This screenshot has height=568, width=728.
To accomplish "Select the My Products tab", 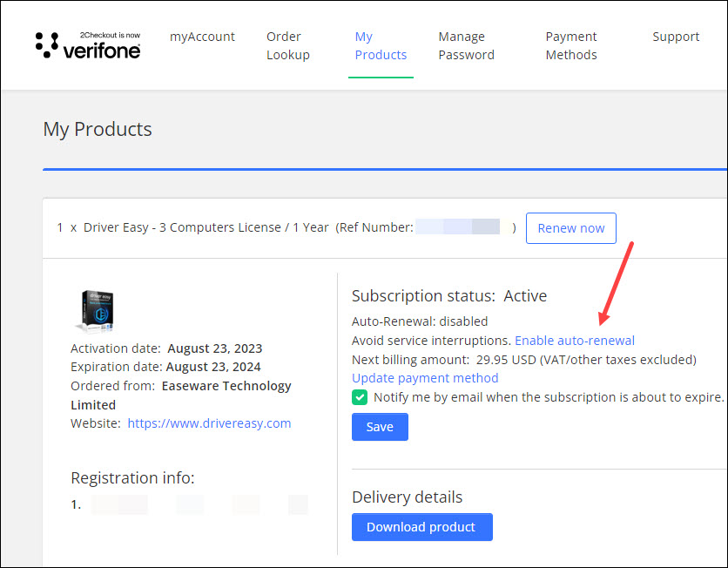I will [381, 45].
